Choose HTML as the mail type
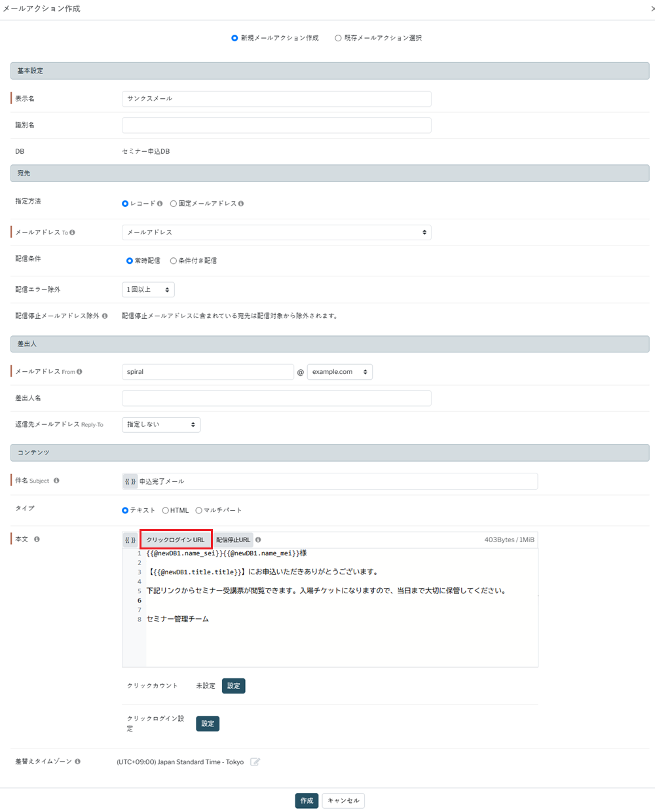This screenshot has height=812, width=655. tap(166, 510)
